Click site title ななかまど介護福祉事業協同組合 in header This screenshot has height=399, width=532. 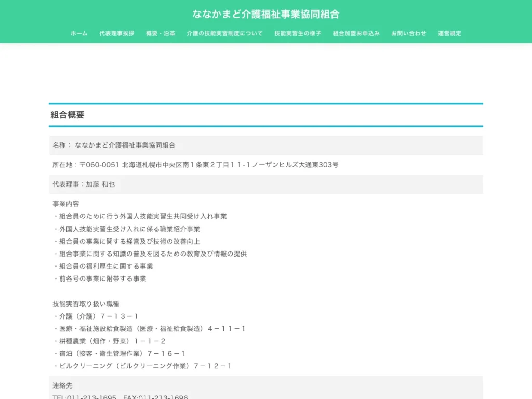265,14
